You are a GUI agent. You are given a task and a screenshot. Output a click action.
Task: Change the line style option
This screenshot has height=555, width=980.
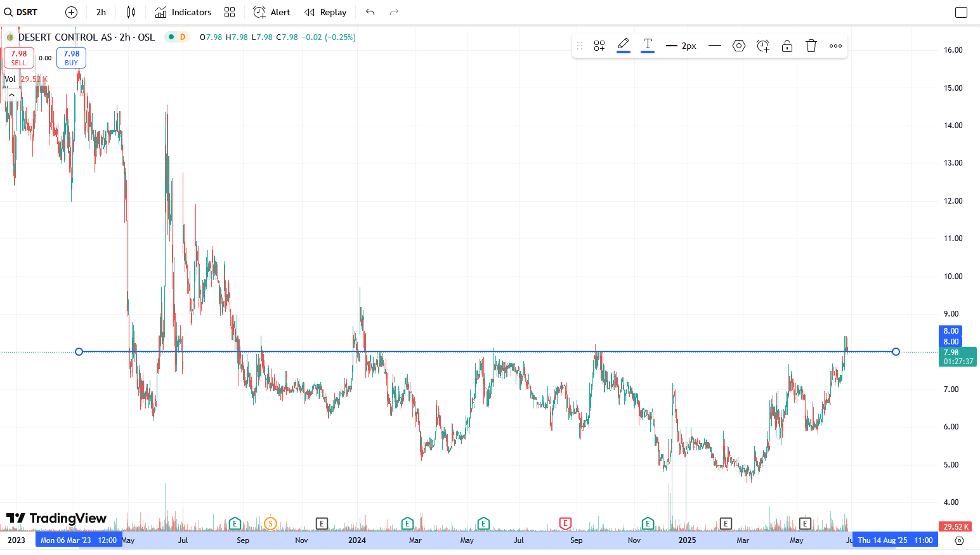point(715,46)
